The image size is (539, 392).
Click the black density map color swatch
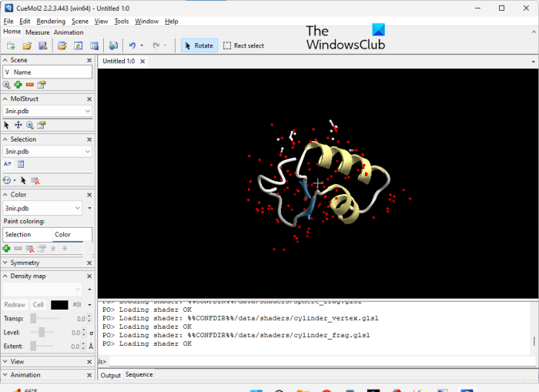point(59,305)
